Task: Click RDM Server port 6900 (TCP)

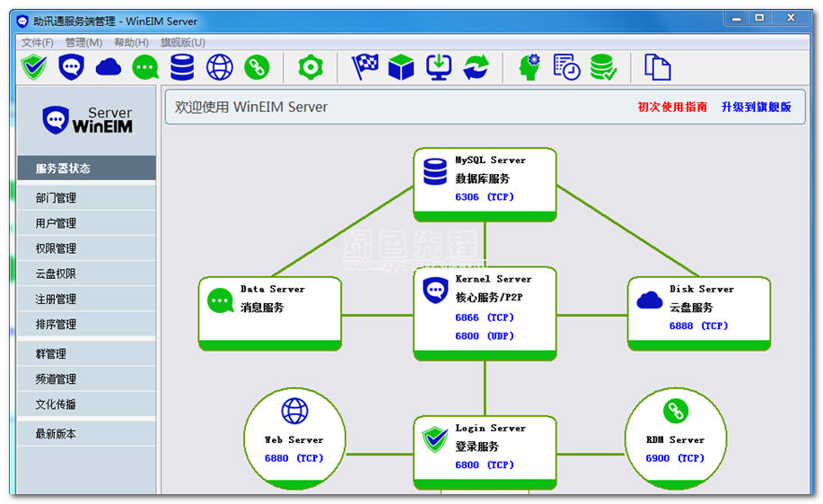Action: pyautogui.click(x=675, y=458)
